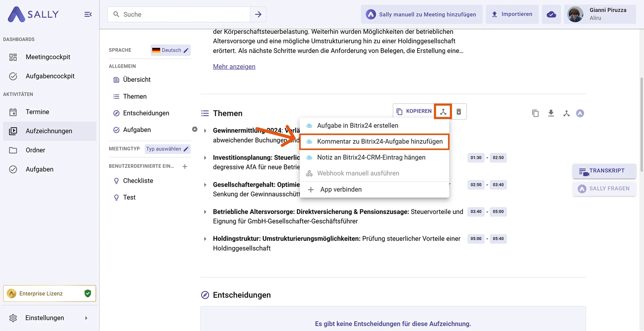Image resolution: width=644 pixels, height=331 pixels.
Task: Expand Gewinnermittlung 2024 topic
Action: [x=205, y=131]
